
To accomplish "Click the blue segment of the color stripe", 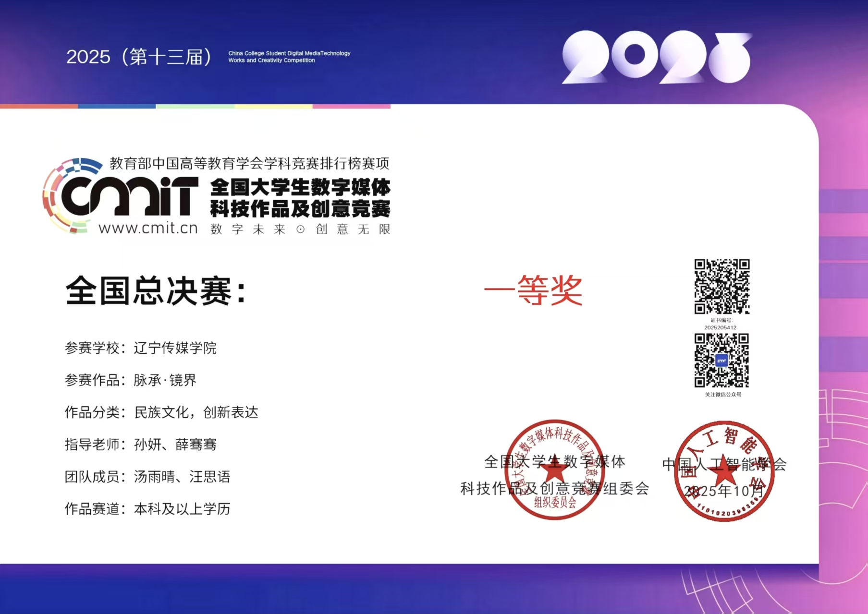I will (117, 106).
